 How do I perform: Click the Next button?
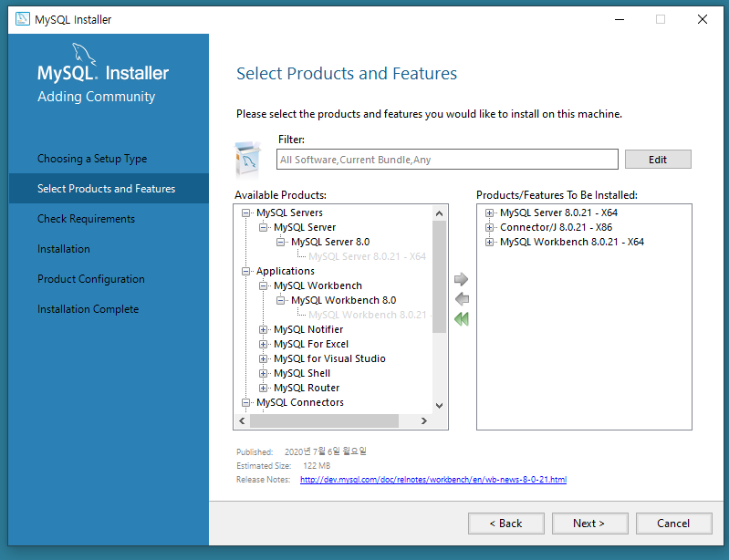[x=589, y=524]
